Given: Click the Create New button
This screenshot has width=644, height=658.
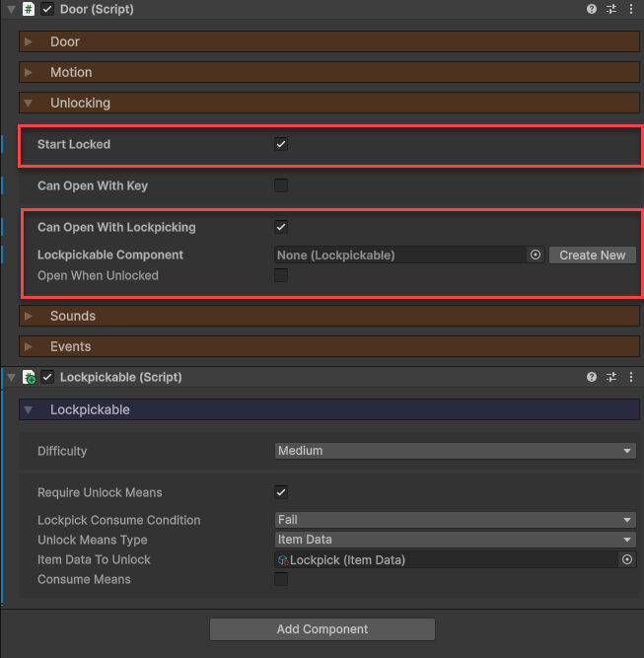Looking at the screenshot, I should tap(592, 255).
